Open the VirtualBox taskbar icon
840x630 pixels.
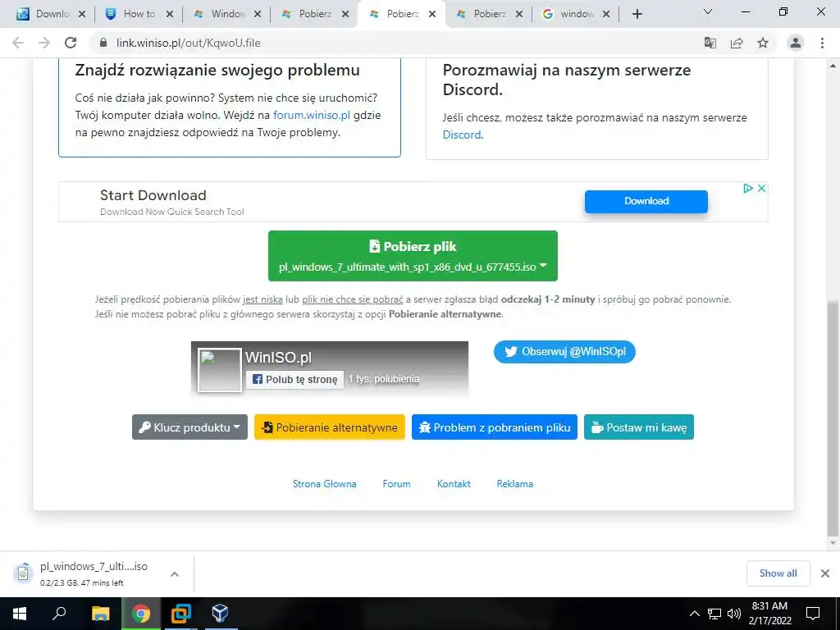click(220, 614)
